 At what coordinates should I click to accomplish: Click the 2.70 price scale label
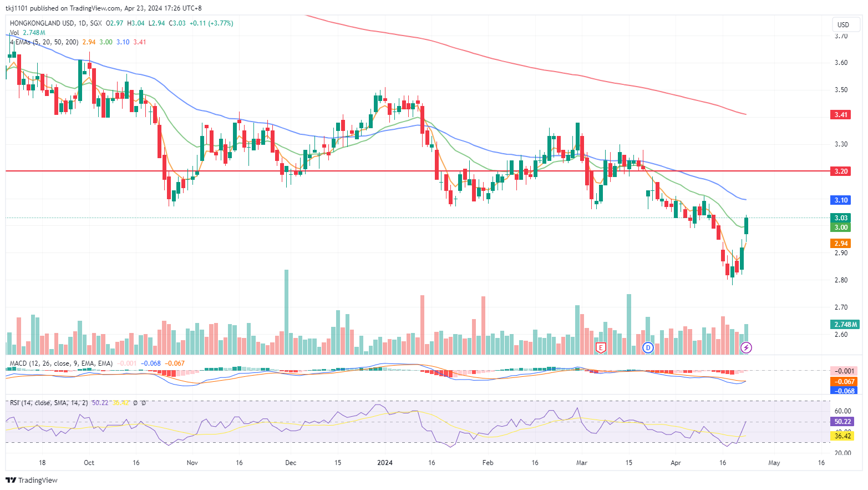pos(841,307)
